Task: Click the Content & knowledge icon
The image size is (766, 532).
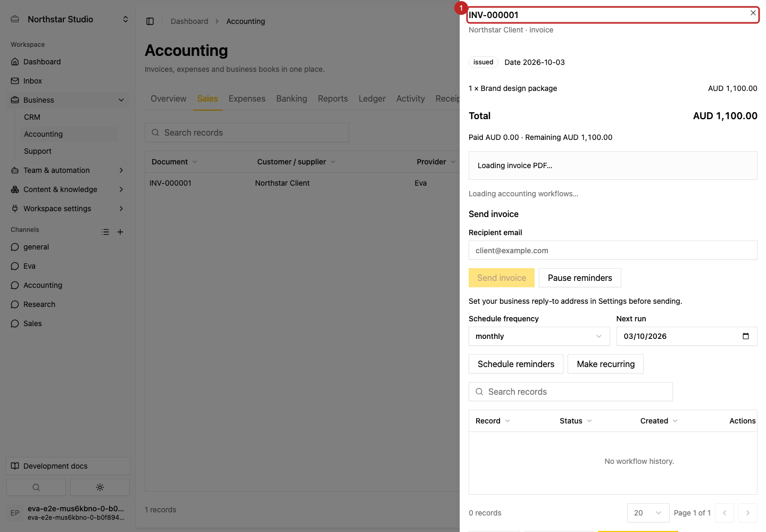Action: point(15,189)
